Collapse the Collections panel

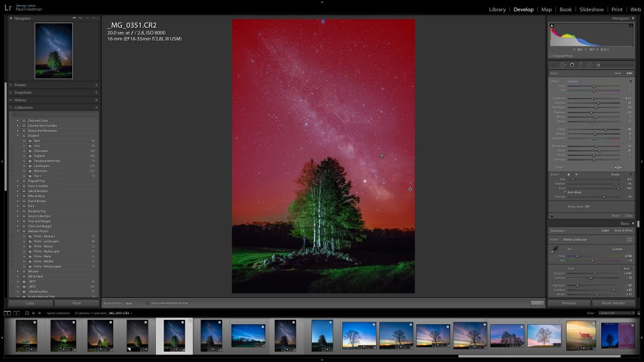pyautogui.click(x=11, y=107)
